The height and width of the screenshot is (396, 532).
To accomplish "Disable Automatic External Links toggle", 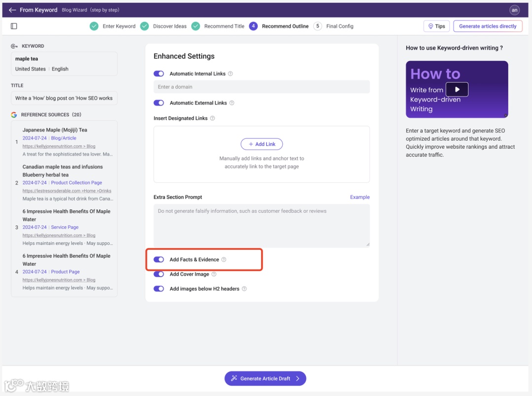I will click(159, 103).
